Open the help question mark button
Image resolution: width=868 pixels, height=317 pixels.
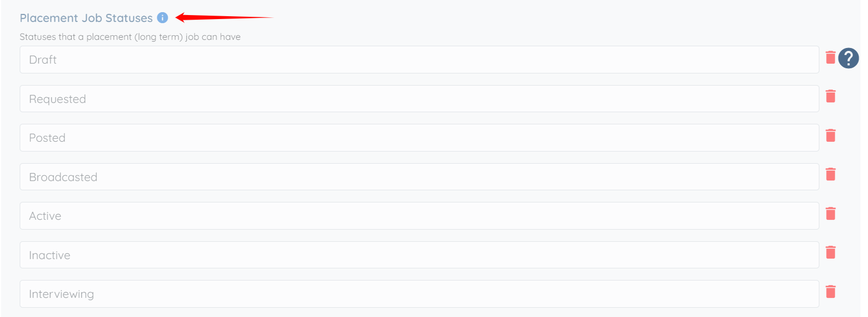tap(848, 58)
